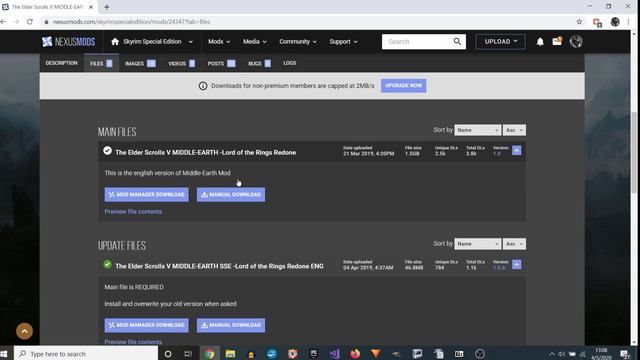Click the white check icon on main file
The width and height of the screenshot is (640, 360).
[107, 151]
